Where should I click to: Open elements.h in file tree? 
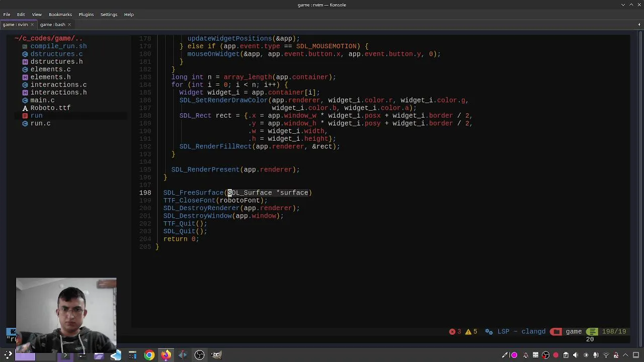click(x=50, y=77)
